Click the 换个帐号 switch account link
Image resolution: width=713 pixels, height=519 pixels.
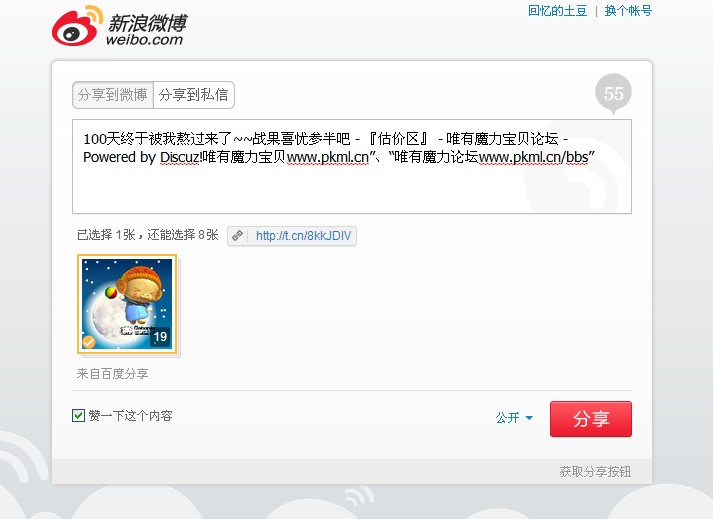pos(628,10)
